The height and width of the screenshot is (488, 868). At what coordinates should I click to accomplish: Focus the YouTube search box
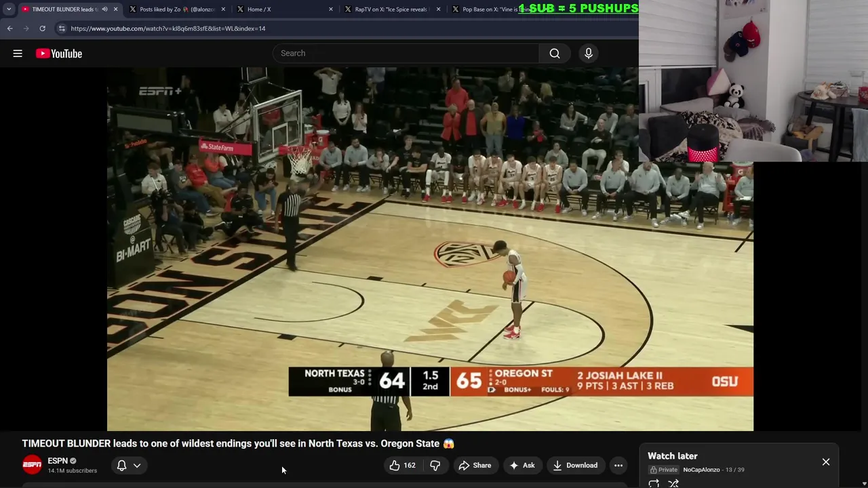pos(406,54)
